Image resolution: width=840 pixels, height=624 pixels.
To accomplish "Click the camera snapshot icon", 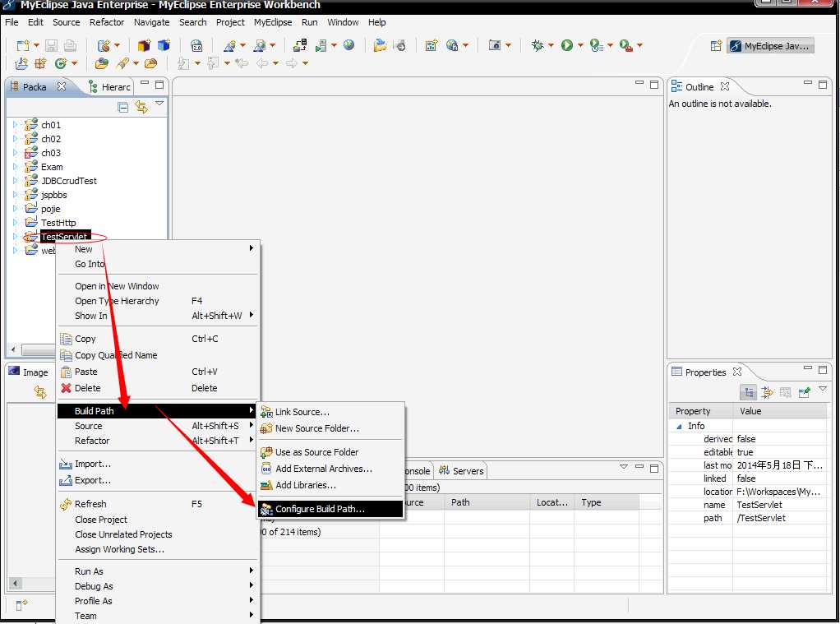I will pyautogui.click(x=495, y=45).
